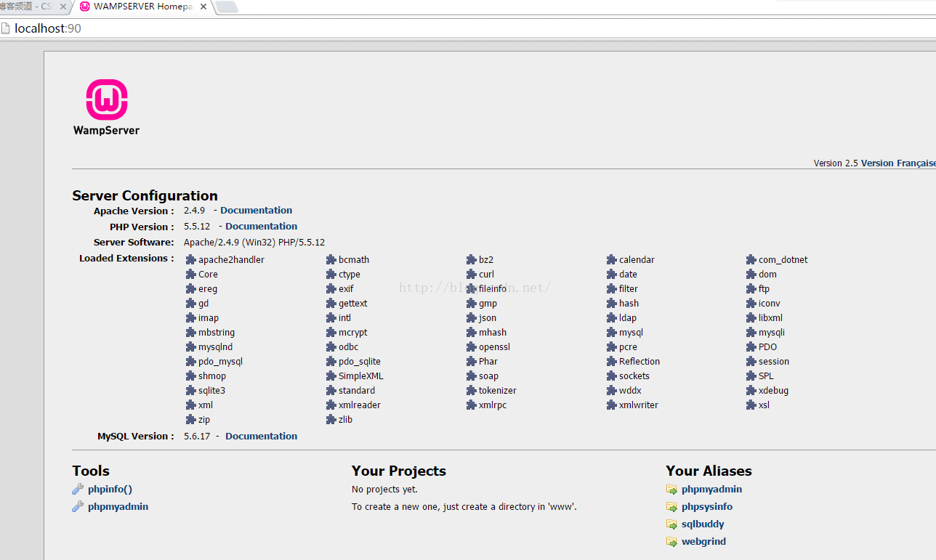The height and width of the screenshot is (560, 936).
Task: Click the page icon in address bar
Action: (5, 28)
